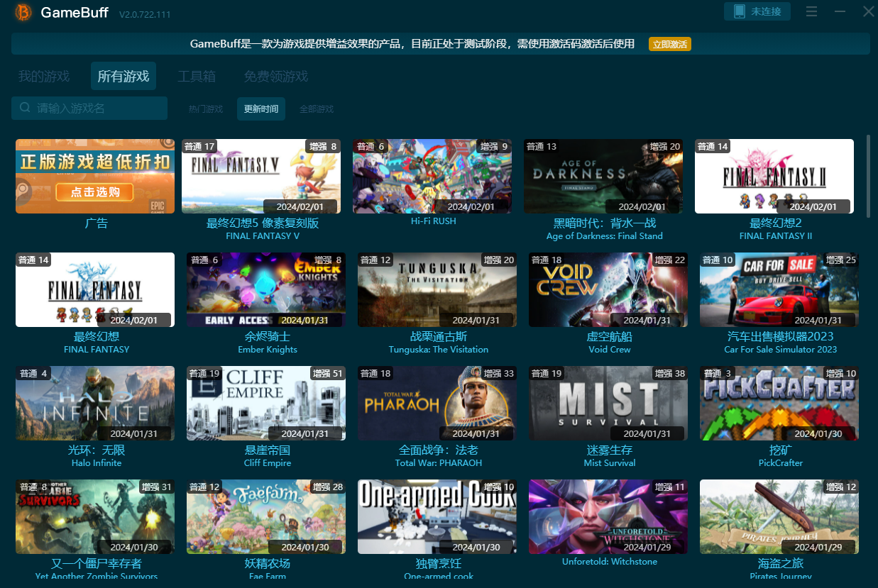Open the Halo Infinite thumbnail
This screenshot has height=588, width=878.
tap(95, 403)
